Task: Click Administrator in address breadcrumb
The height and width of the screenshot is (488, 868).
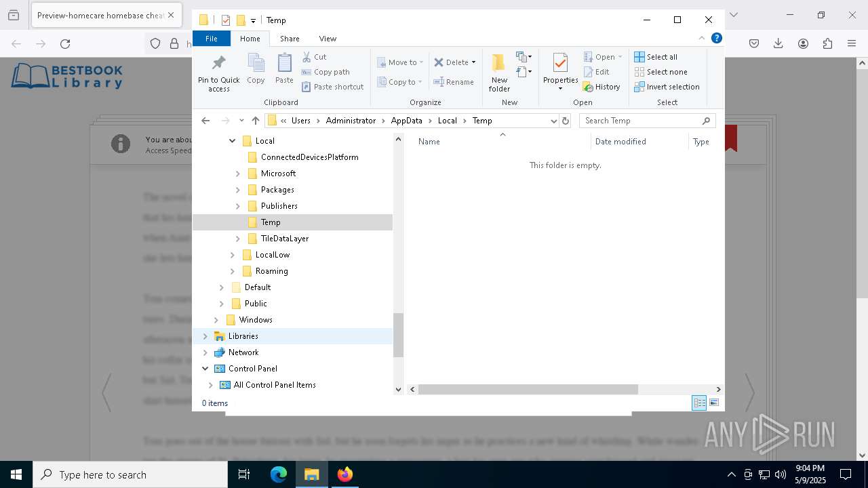Action: (351, 121)
